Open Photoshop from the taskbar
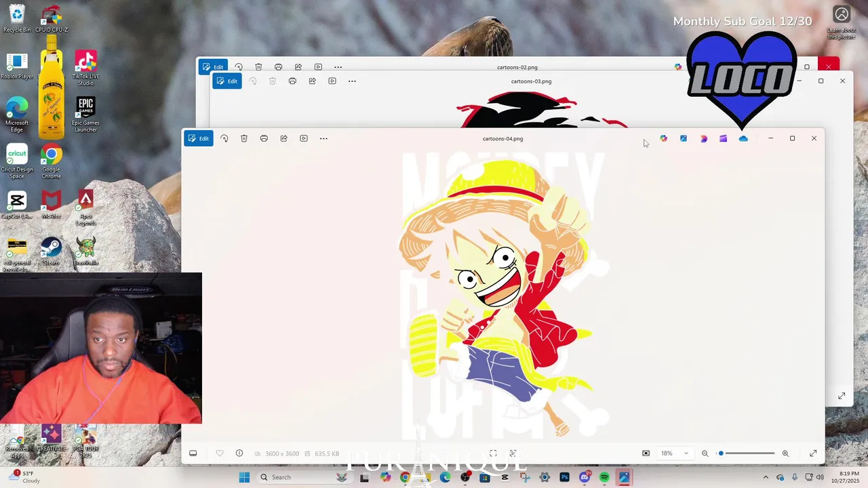868x488 pixels. tap(564, 477)
